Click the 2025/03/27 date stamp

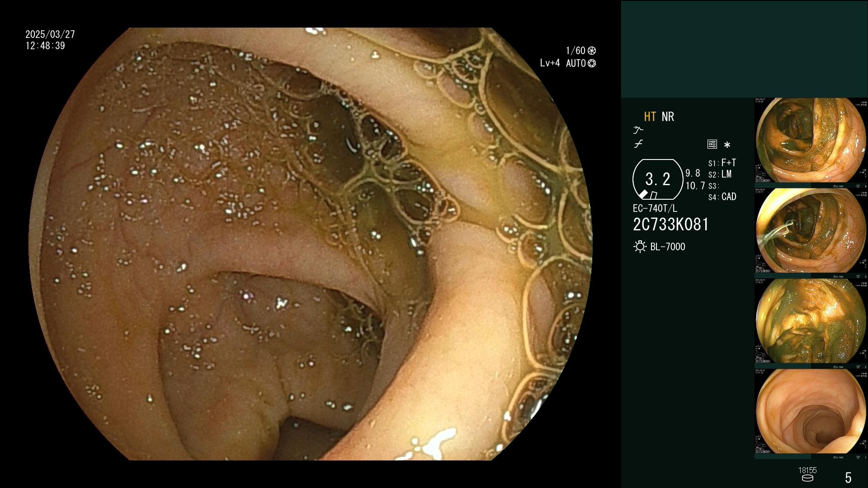[50, 34]
